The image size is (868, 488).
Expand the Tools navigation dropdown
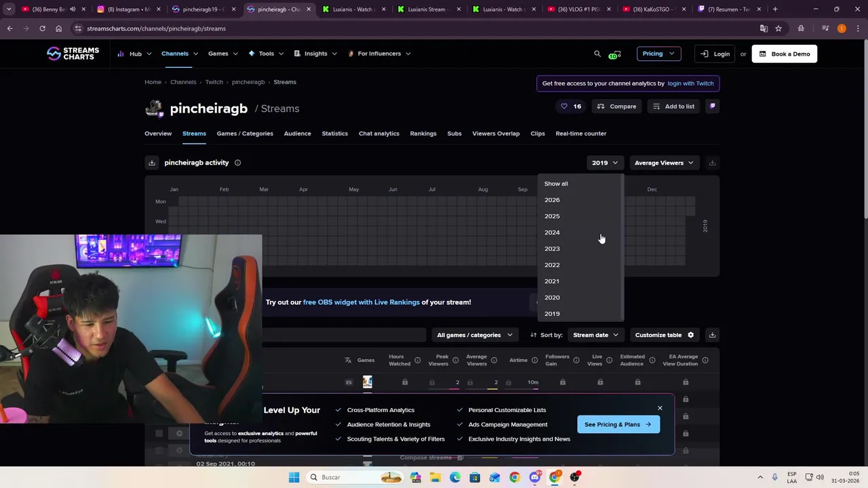266,54
